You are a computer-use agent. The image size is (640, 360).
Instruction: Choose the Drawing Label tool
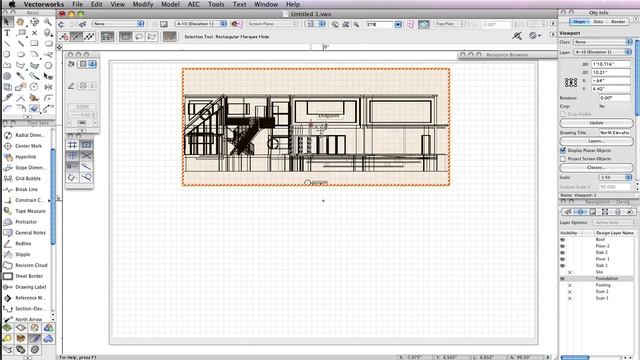pos(25,287)
